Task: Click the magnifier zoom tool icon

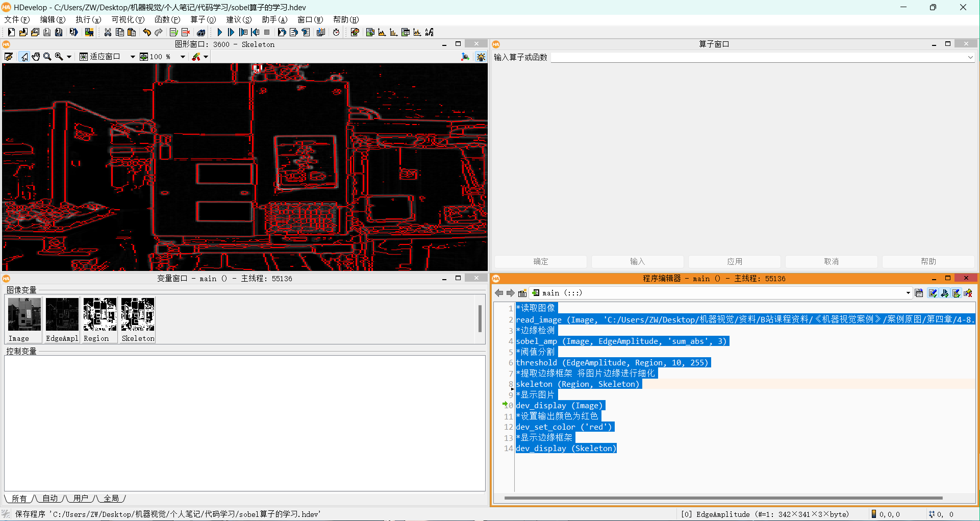Action: point(47,57)
